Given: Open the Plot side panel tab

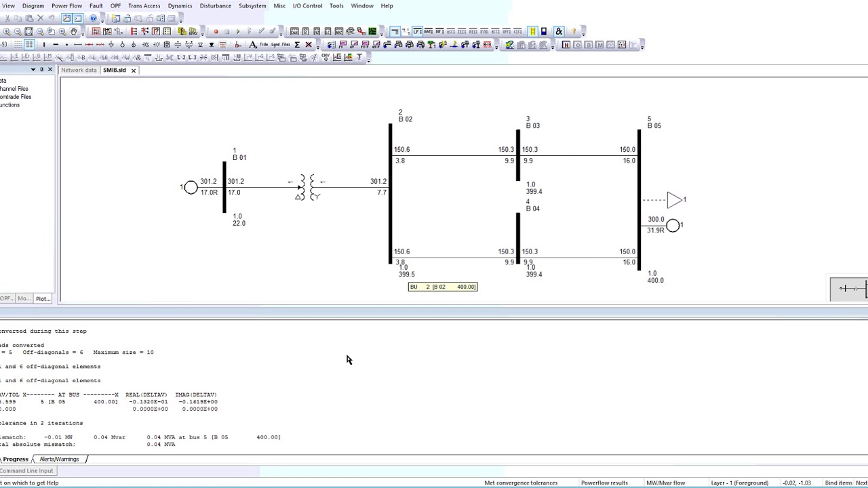Looking at the screenshot, I should pos(43,298).
